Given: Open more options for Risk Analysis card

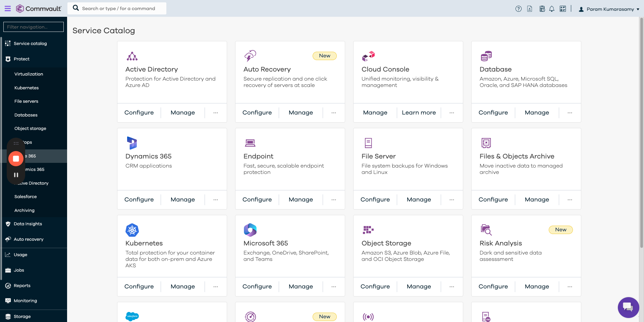Looking at the screenshot, I should pyautogui.click(x=570, y=287).
